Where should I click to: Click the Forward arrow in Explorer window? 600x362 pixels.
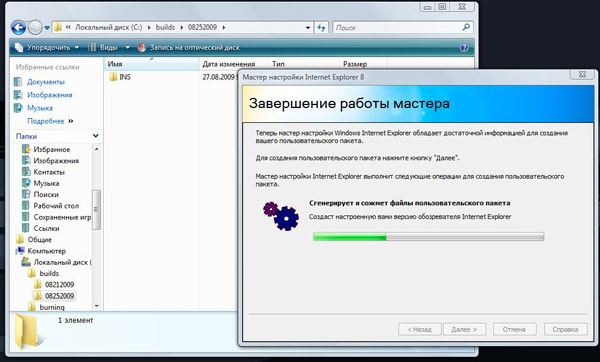[35, 28]
